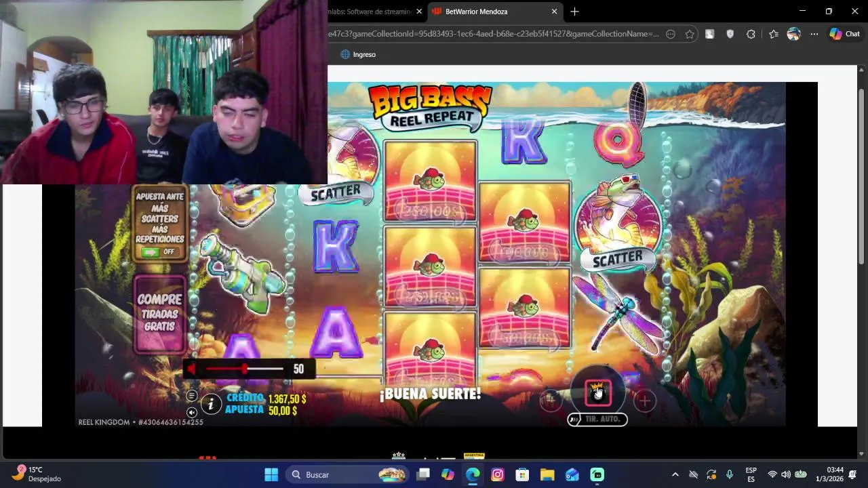This screenshot has height=488, width=868.
Task: Open Task View on the taskbar
Action: tap(423, 474)
